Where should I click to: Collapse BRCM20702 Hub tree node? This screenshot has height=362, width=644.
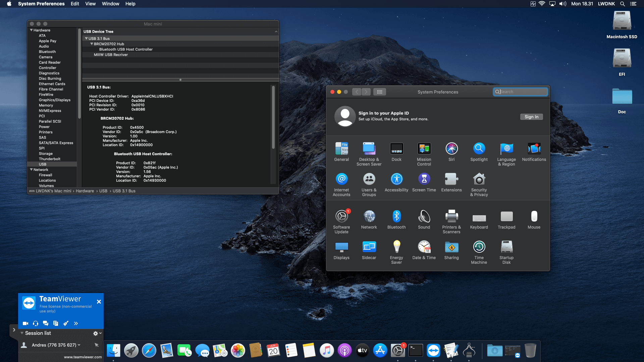pyautogui.click(x=92, y=44)
